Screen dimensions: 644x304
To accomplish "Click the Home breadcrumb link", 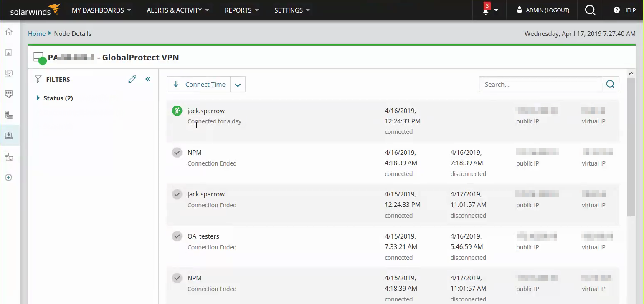I will click(37, 34).
